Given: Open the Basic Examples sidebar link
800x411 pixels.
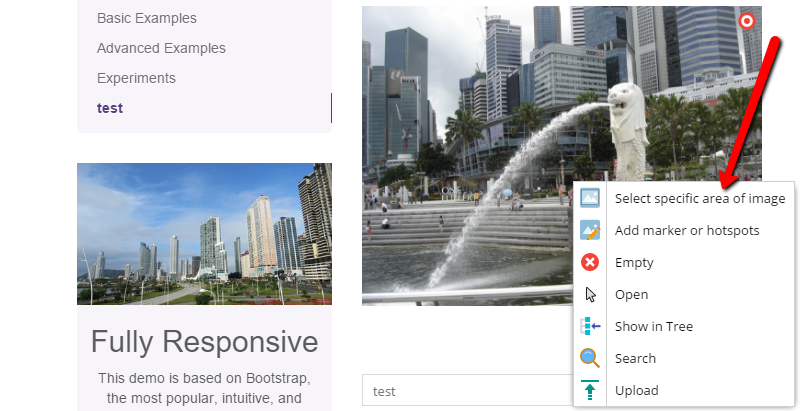Looking at the screenshot, I should pyautogui.click(x=146, y=18).
